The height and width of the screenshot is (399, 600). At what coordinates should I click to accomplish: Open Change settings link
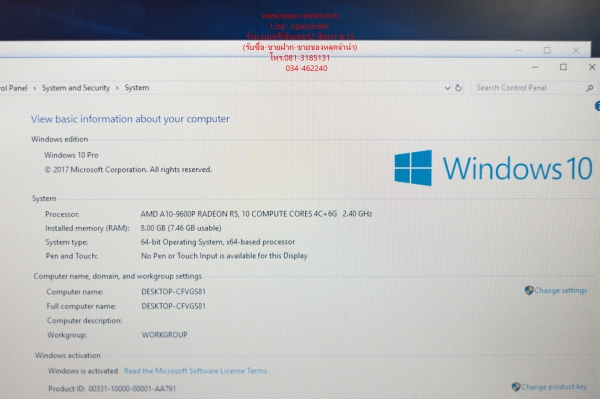(x=561, y=290)
